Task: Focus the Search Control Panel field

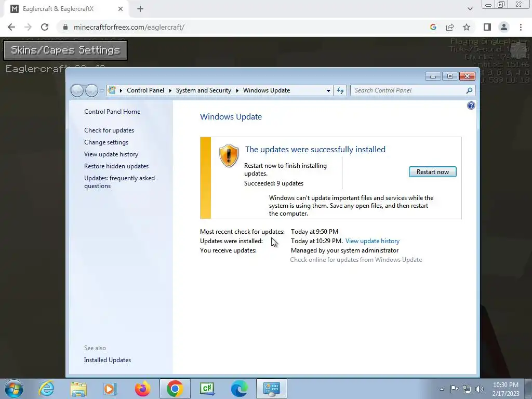Action: point(408,90)
